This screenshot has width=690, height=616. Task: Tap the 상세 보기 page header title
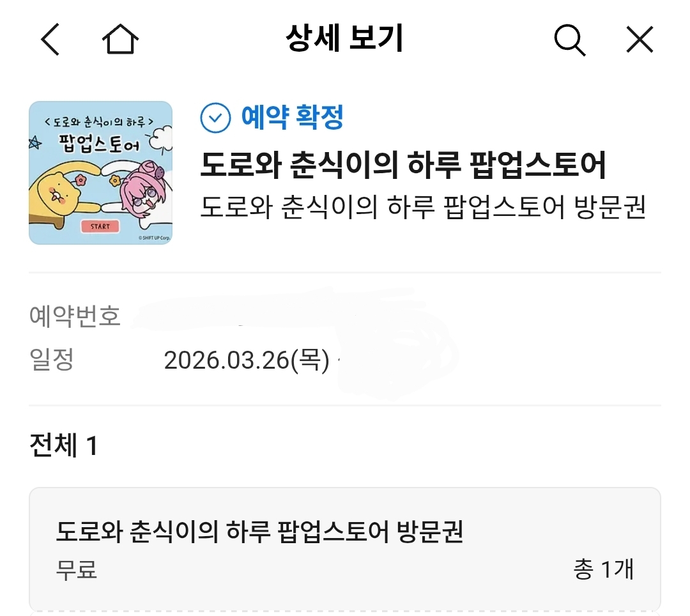pyautogui.click(x=344, y=38)
